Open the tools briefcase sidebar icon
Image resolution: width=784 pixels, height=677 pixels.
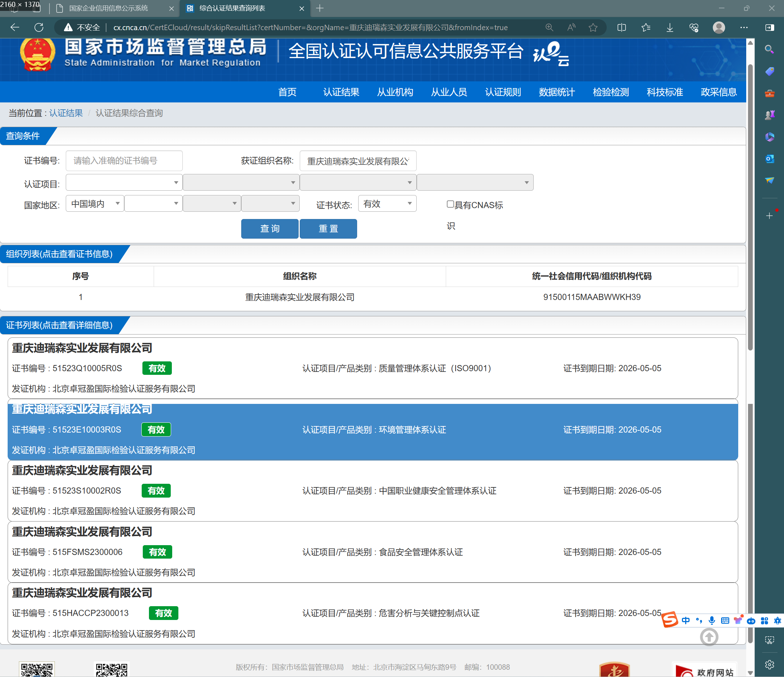[x=769, y=93]
